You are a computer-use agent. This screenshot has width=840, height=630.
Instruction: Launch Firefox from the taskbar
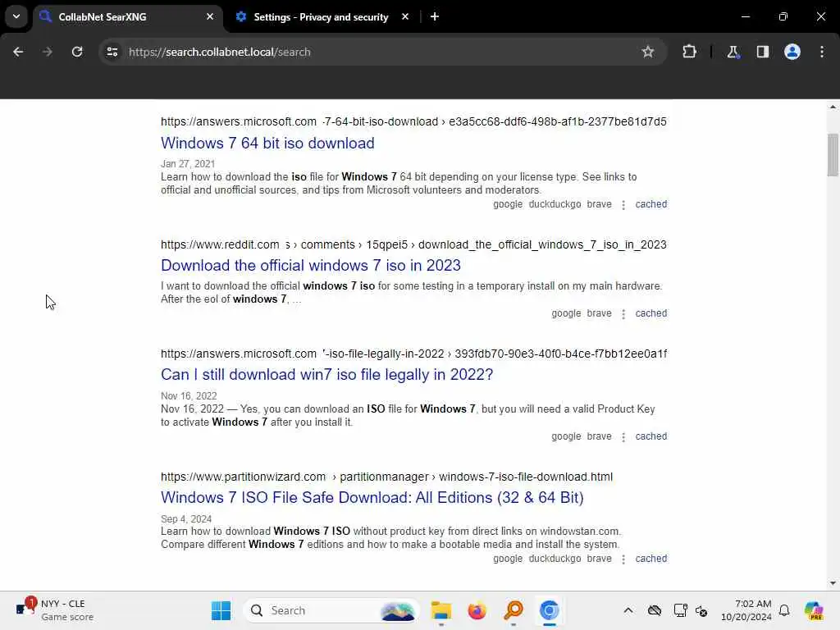click(x=477, y=610)
